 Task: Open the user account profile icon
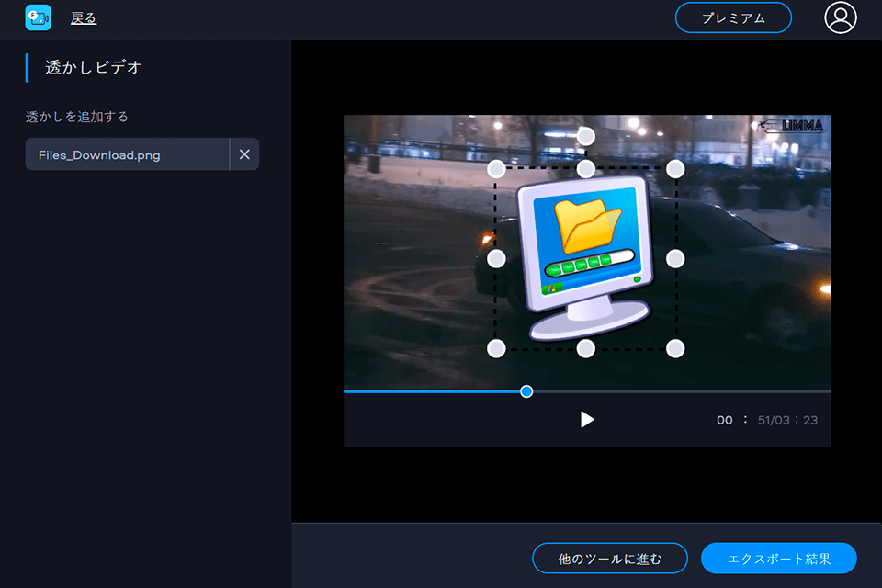(x=841, y=17)
